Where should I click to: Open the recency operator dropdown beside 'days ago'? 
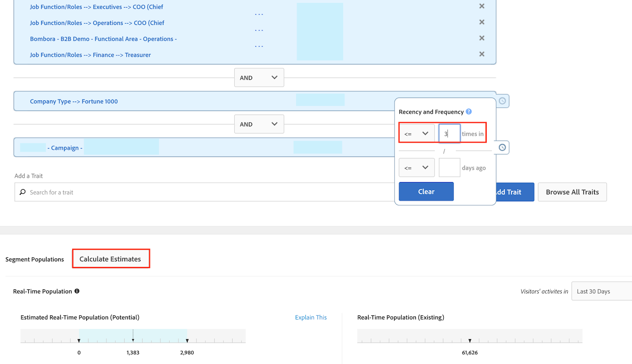coord(417,167)
